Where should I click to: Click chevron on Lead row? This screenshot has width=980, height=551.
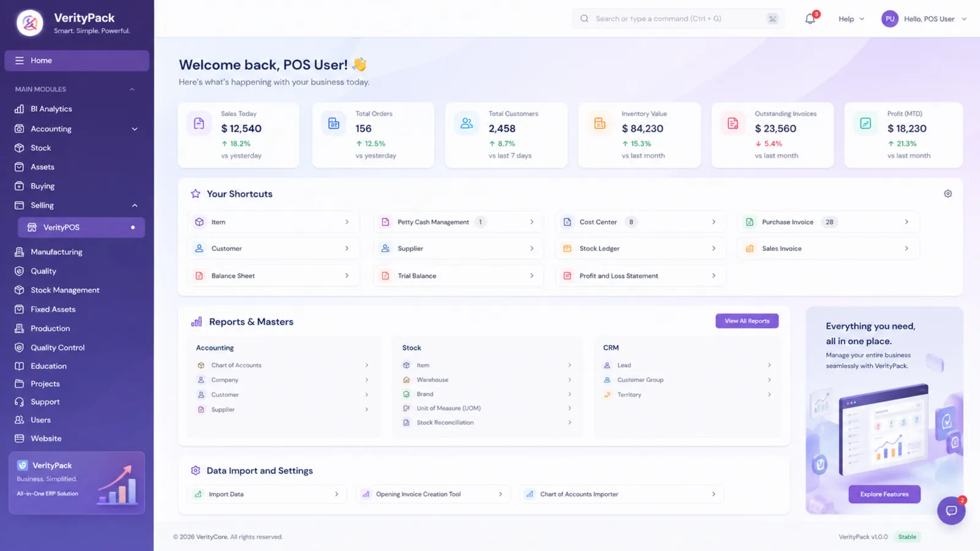point(769,365)
